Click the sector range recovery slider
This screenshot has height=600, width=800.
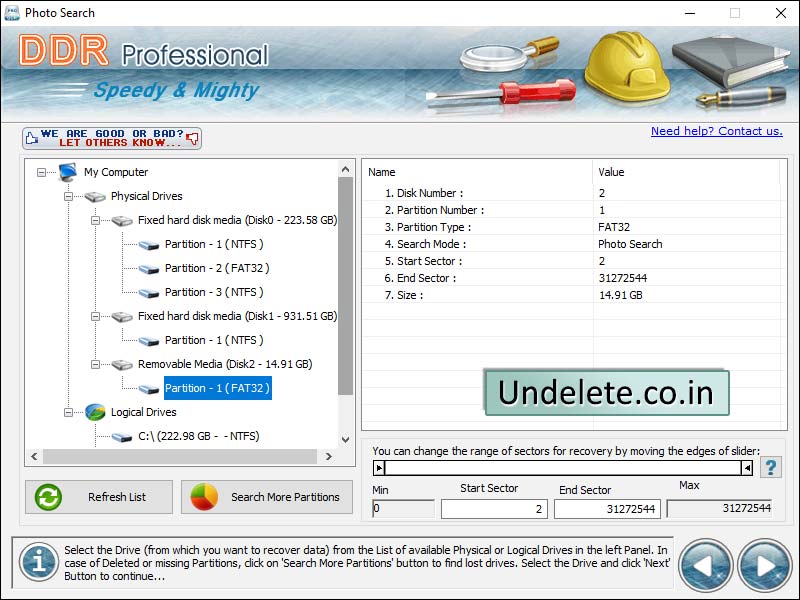point(560,467)
